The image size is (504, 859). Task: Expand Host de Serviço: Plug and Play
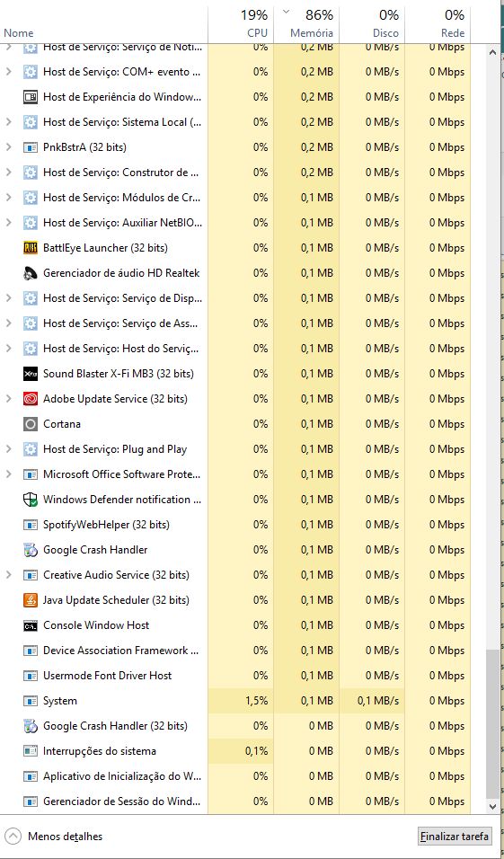(8, 449)
